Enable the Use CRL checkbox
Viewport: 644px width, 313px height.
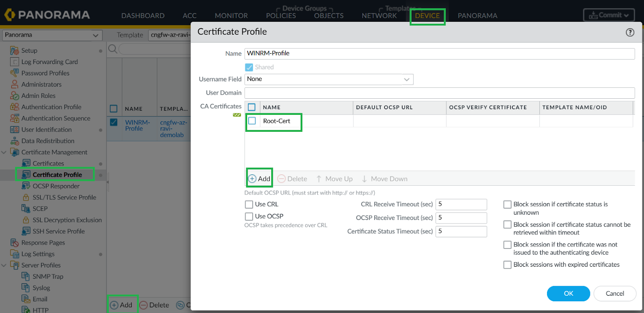point(249,205)
